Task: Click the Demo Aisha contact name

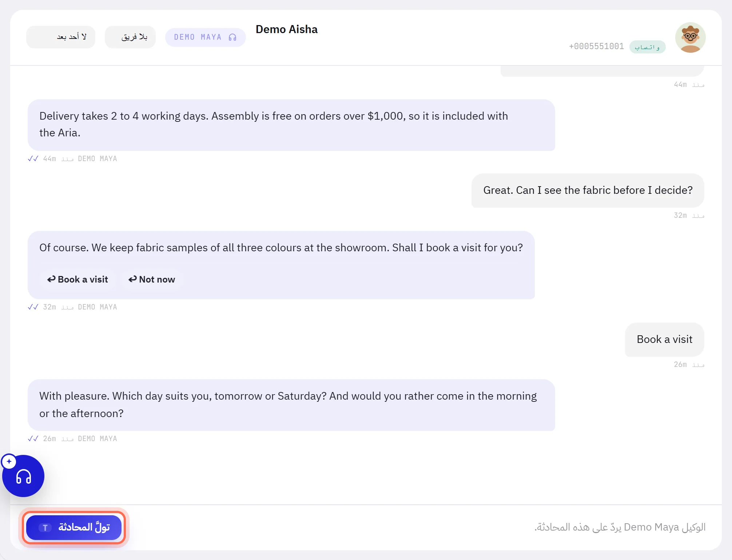Action: tap(286, 29)
